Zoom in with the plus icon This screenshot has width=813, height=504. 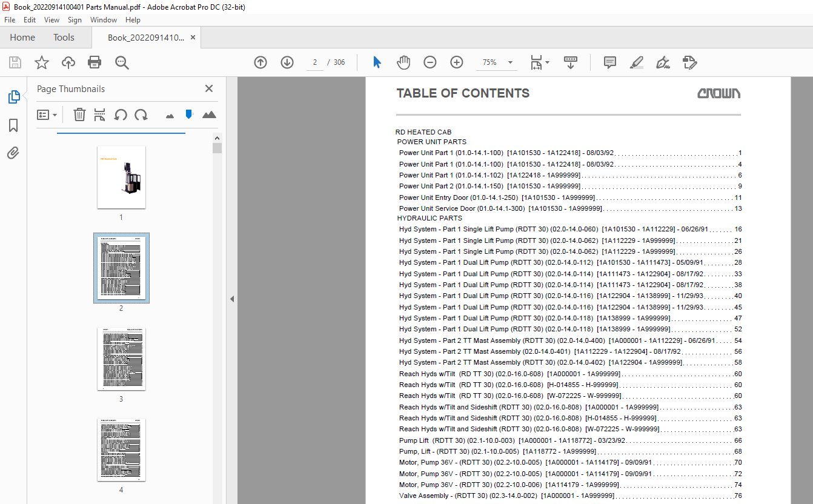coord(457,62)
